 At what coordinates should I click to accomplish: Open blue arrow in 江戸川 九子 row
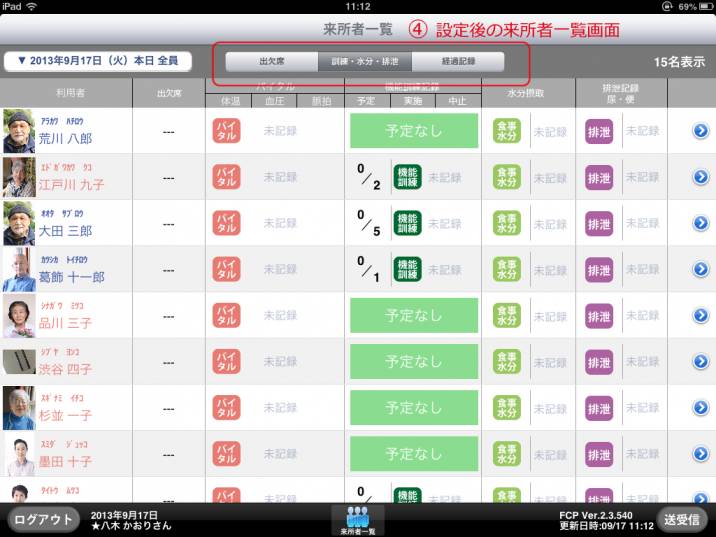coord(701,177)
